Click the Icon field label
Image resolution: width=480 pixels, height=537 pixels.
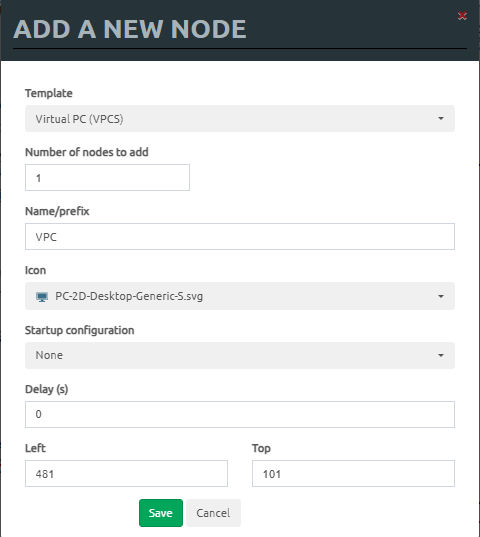[x=35, y=270]
